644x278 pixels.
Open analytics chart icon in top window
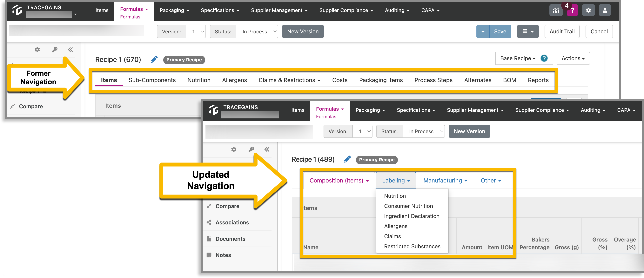(x=556, y=10)
